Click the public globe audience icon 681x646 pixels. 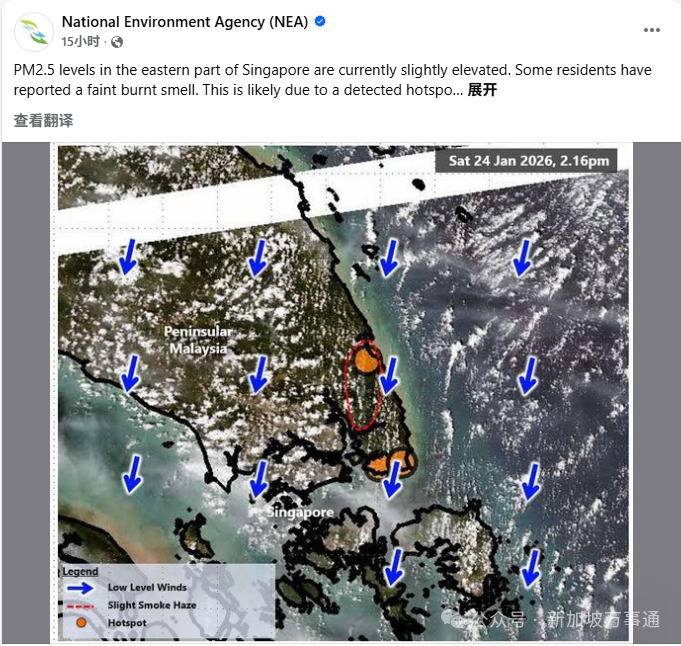117,42
